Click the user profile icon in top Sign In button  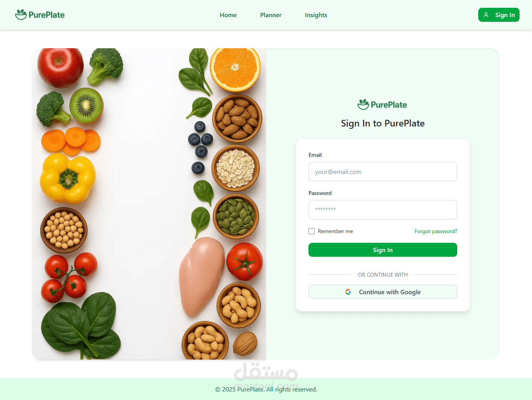(486, 15)
